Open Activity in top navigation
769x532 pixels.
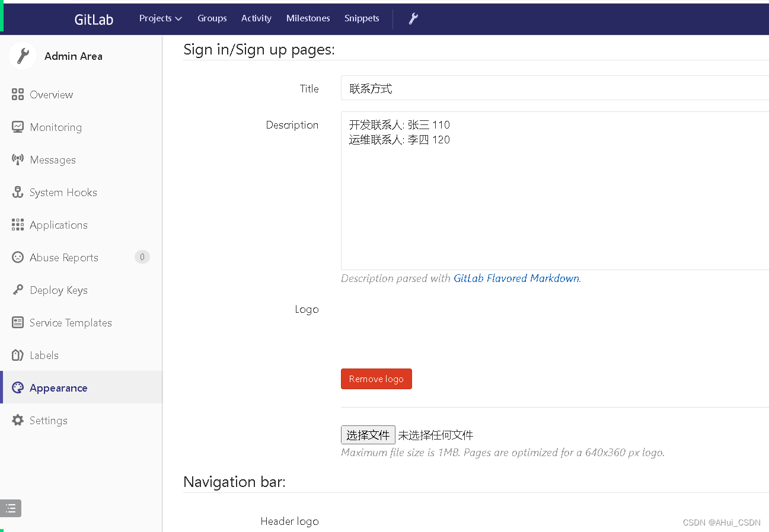(256, 18)
